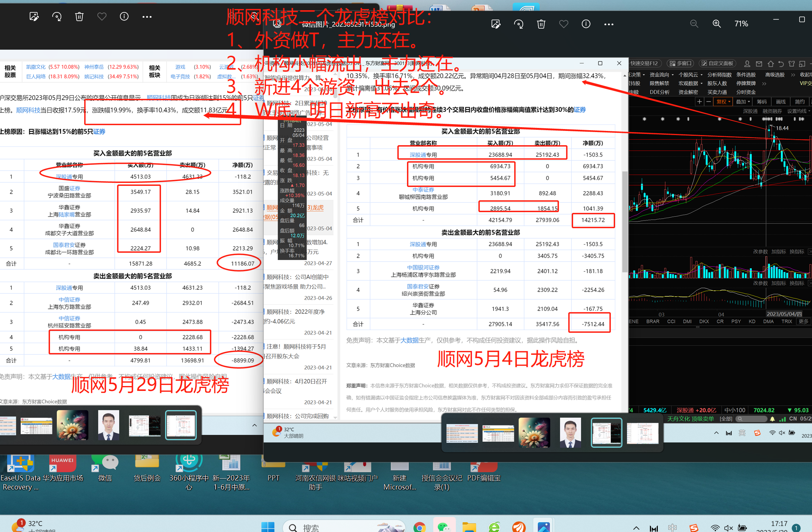
Task: Click the 自定义面板 button
Action: (x=718, y=64)
